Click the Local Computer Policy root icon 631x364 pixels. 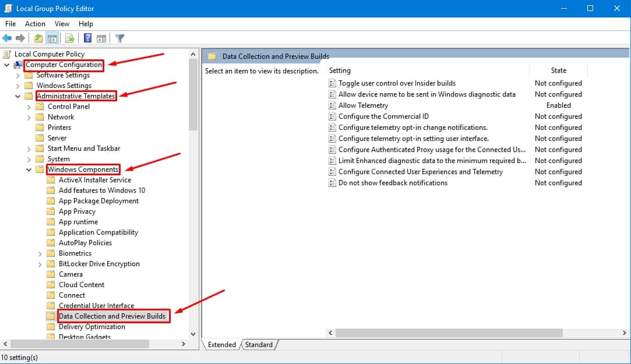coord(7,54)
